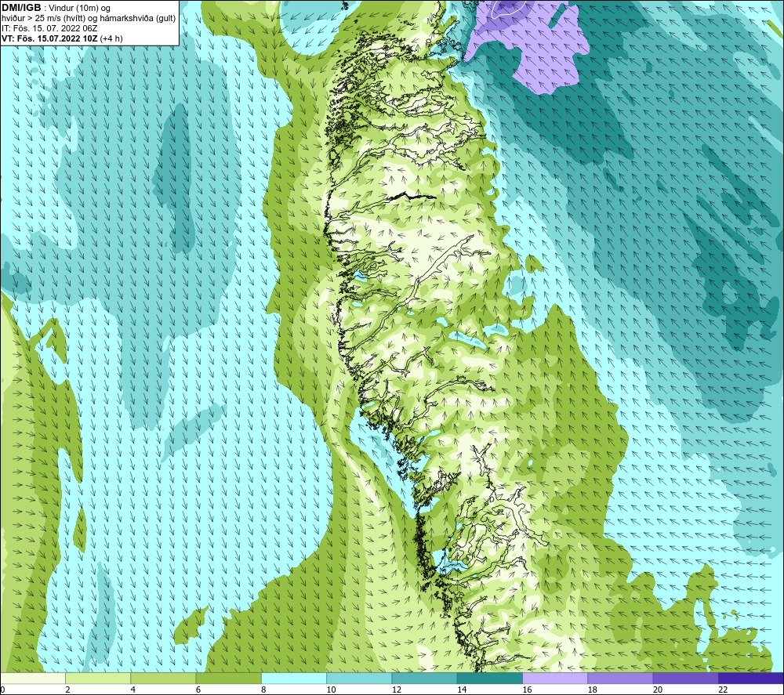Select the light cyan 8–10 m/s legend swatch

(294, 679)
